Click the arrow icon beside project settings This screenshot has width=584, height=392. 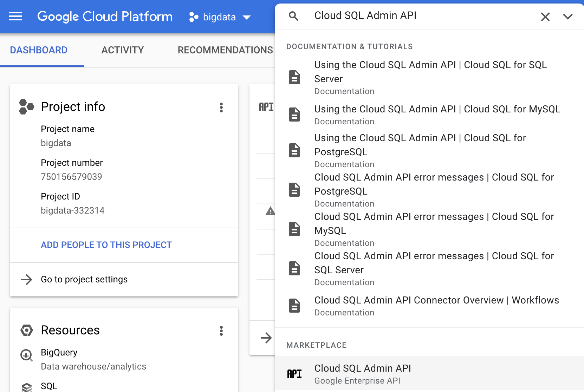[x=27, y=280]
